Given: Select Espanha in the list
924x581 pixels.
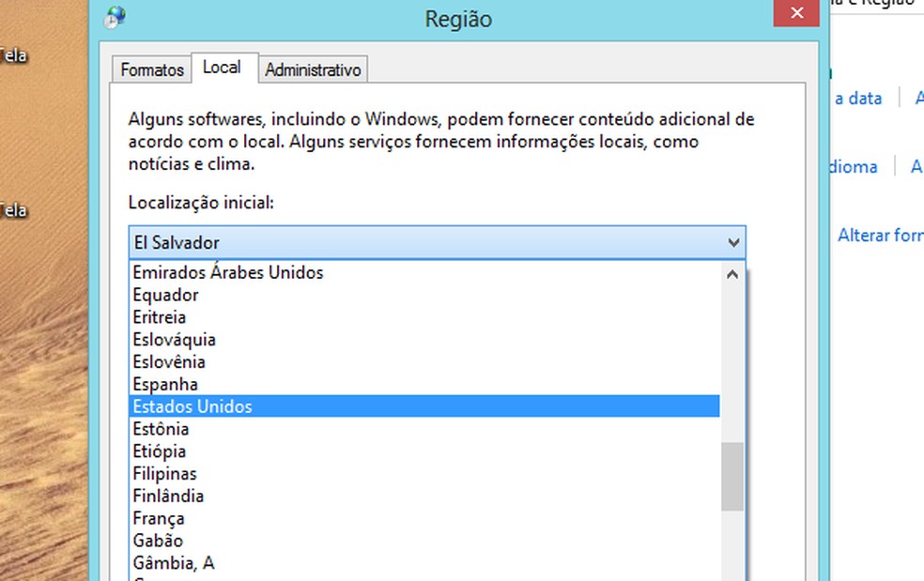Looking at the screenshot, I should pyautogui.click(x=424, y=384).
